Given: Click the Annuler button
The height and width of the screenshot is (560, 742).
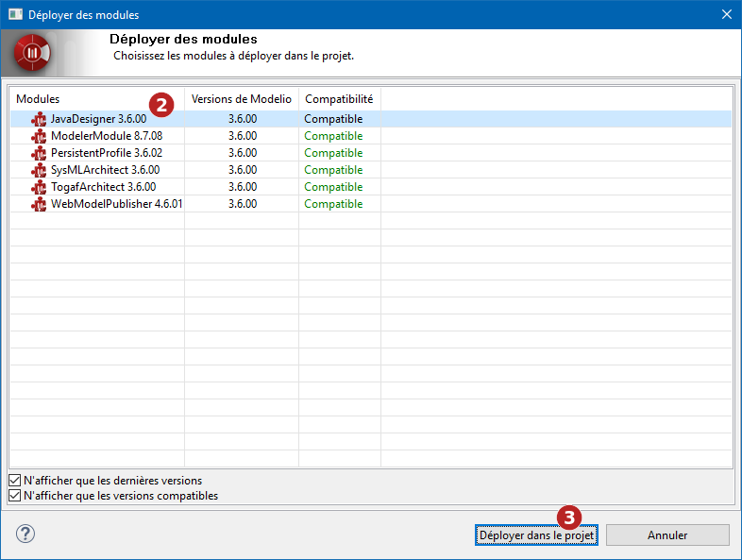Looking at the screenshot, I should point(667,535).
